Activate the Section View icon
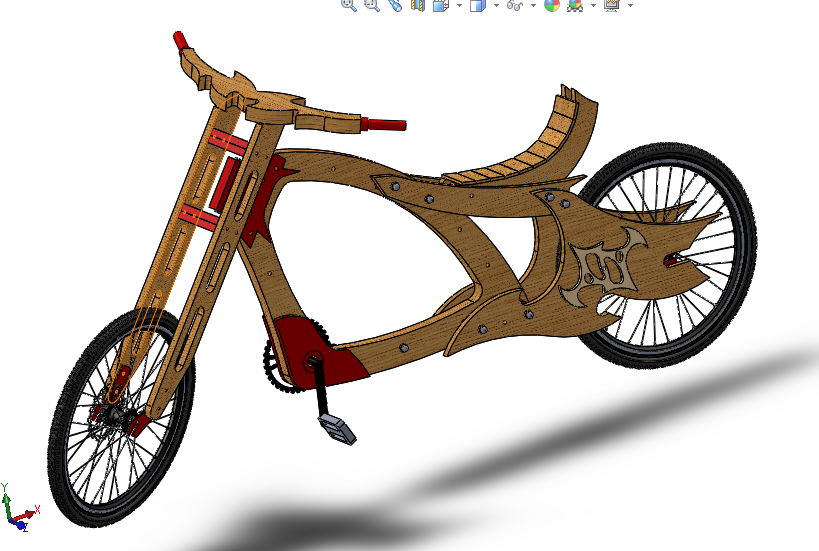Screen dimensions: 819x551 (418, 5)
